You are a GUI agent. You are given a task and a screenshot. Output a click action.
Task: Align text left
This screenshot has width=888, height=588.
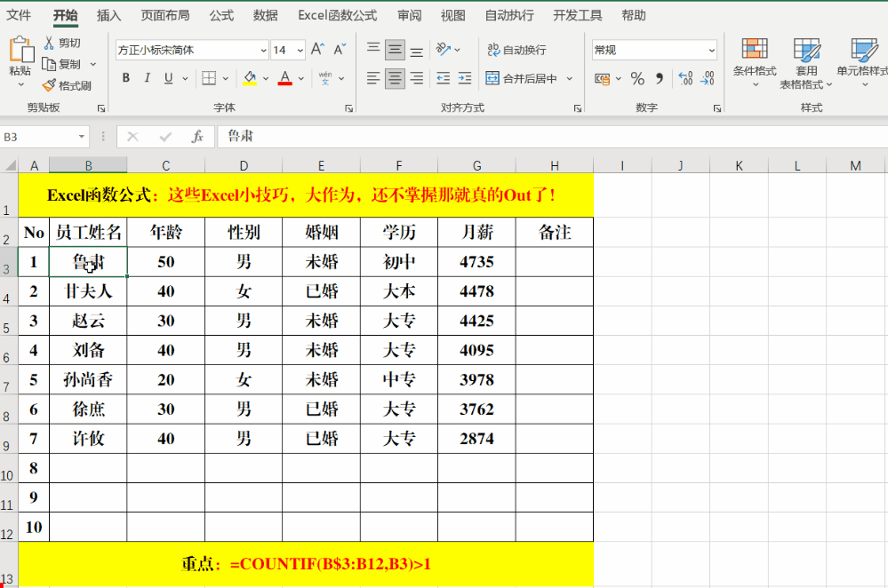(x=373, y=78)
